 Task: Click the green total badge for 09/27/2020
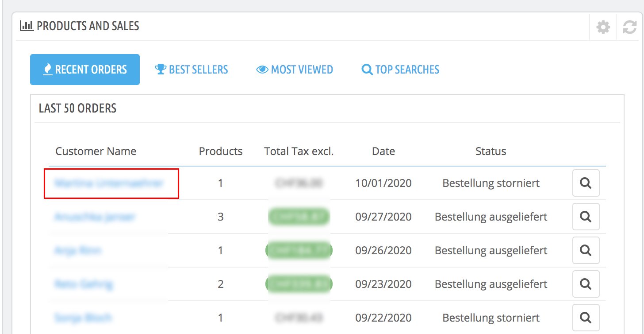click(x=299, y=217)
